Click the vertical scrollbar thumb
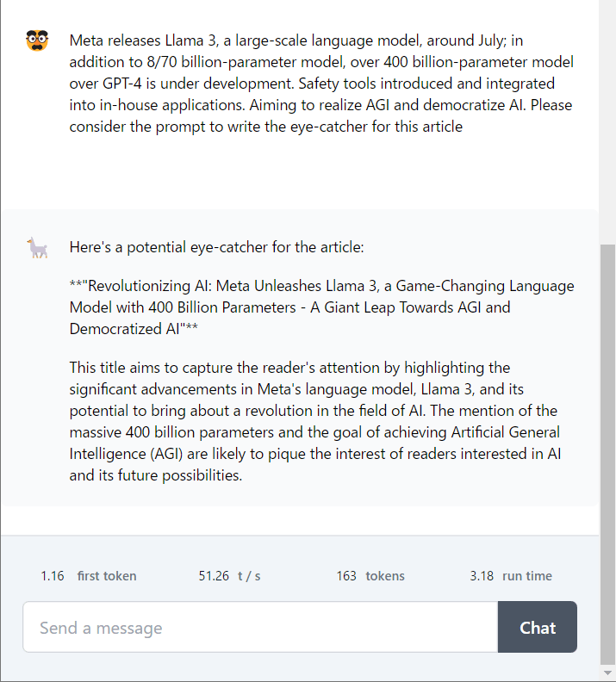Screen dimensions: 616x682 point(607,448)
